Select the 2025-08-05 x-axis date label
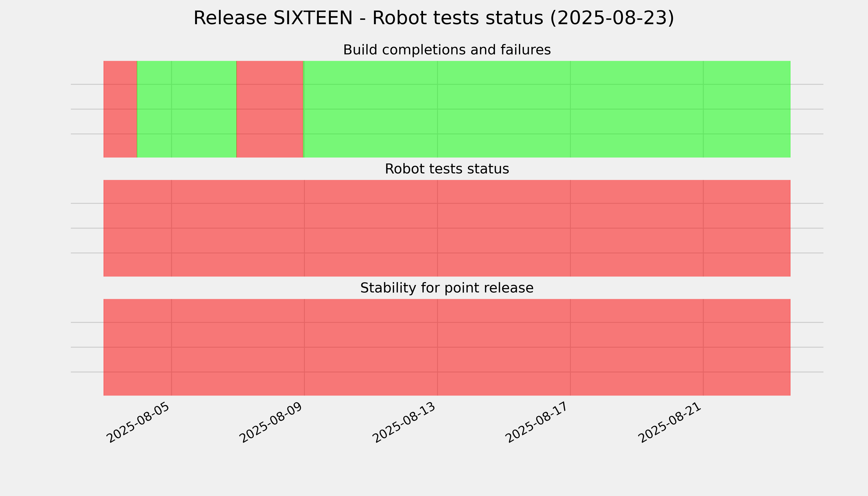Image resolution: width=868 pixels, height=496 pixels. 138,423
